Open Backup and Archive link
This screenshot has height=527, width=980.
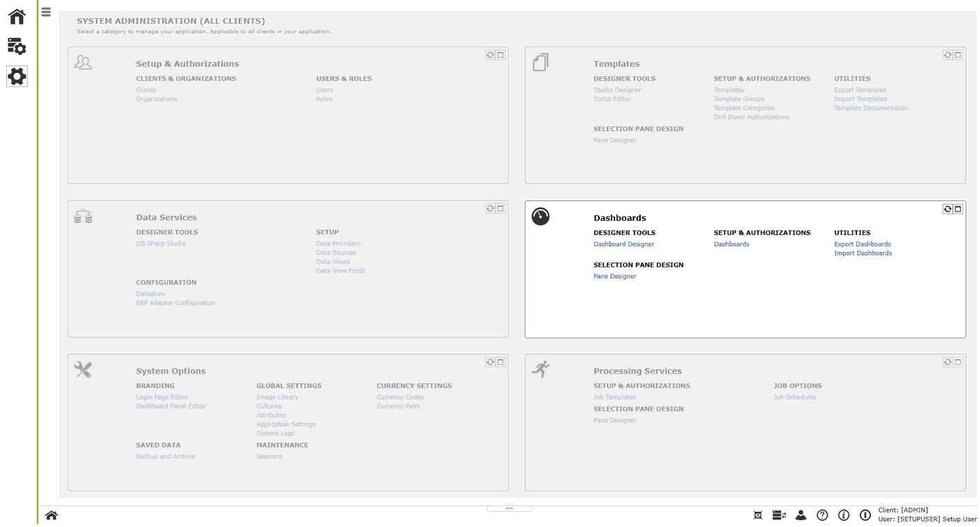(166, 457)
